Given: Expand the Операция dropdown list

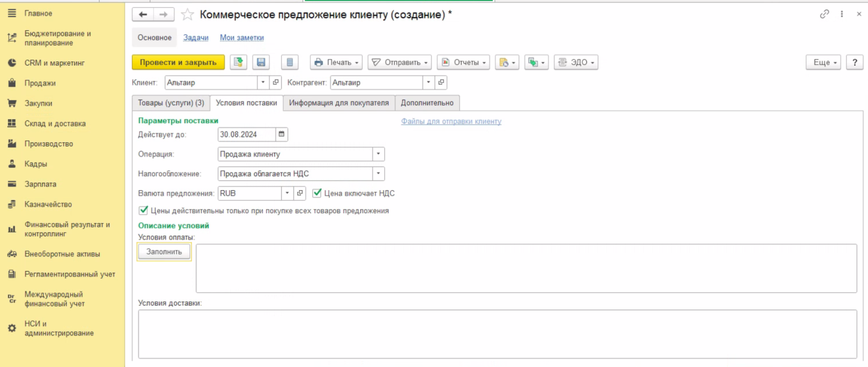Looking at the screenshot, I should click(378, 154).
